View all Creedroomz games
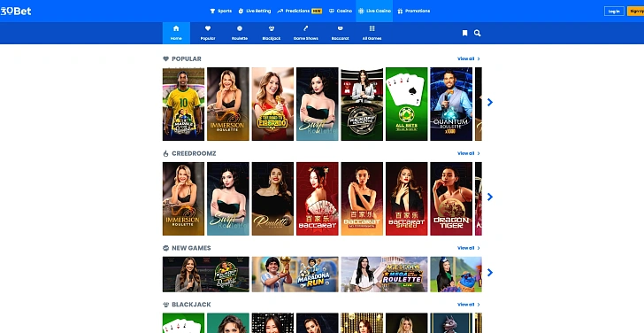This screenshot has height=333, width=644. coord(469,153)
